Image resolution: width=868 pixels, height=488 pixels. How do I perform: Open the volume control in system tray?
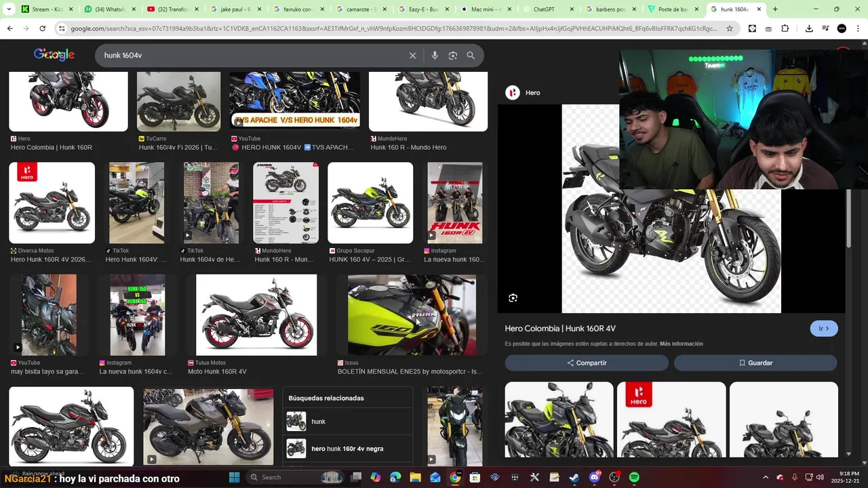(820, 477)
